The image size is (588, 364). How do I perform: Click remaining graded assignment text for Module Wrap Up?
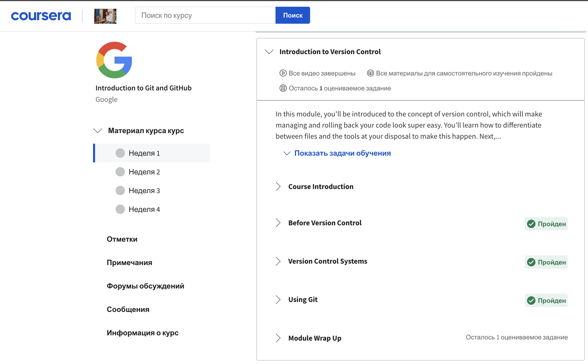click(x=517, y=337)
